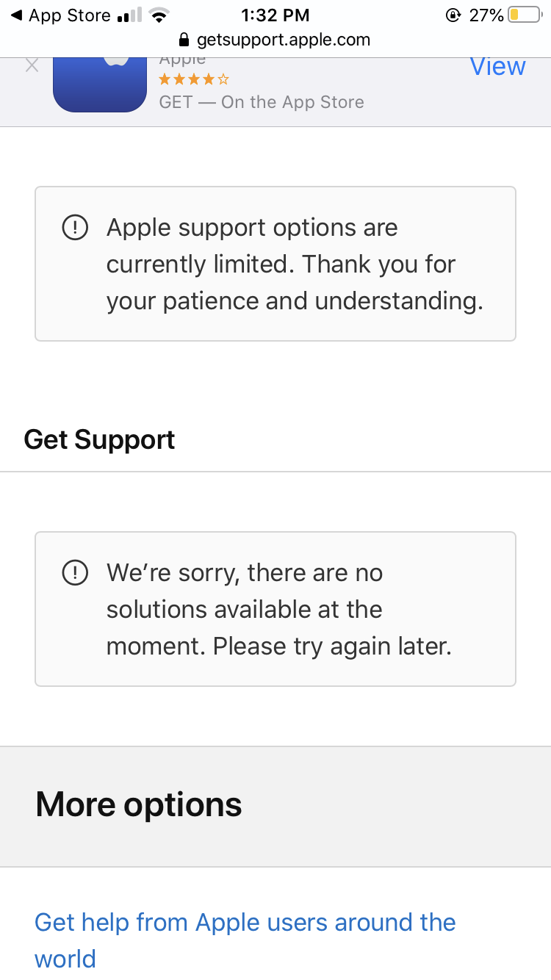Tap the star rating in app banner

(x=194, y=79)
